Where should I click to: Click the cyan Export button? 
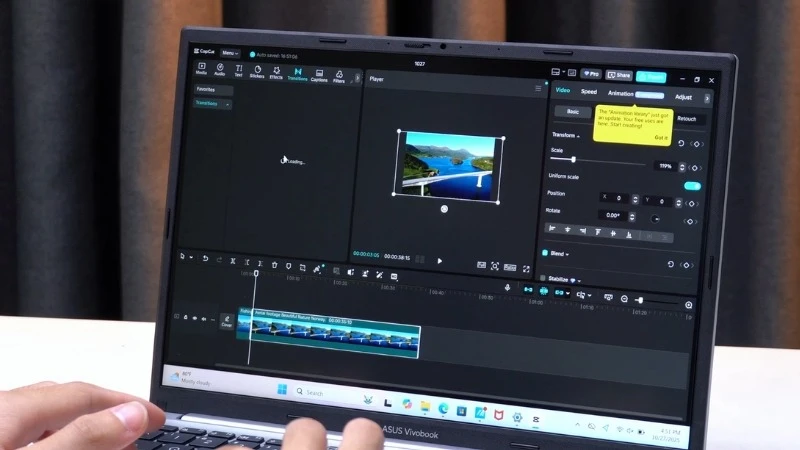[651, 77]
